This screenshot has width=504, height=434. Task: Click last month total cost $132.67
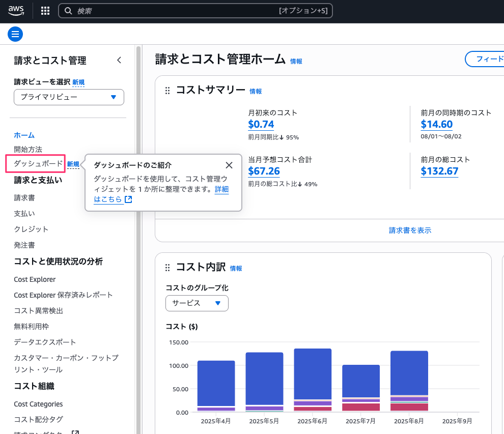[x=440, y=171]
